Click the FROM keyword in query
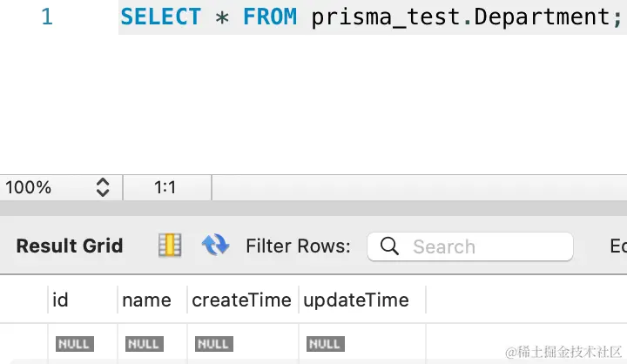 pos(272,17)
